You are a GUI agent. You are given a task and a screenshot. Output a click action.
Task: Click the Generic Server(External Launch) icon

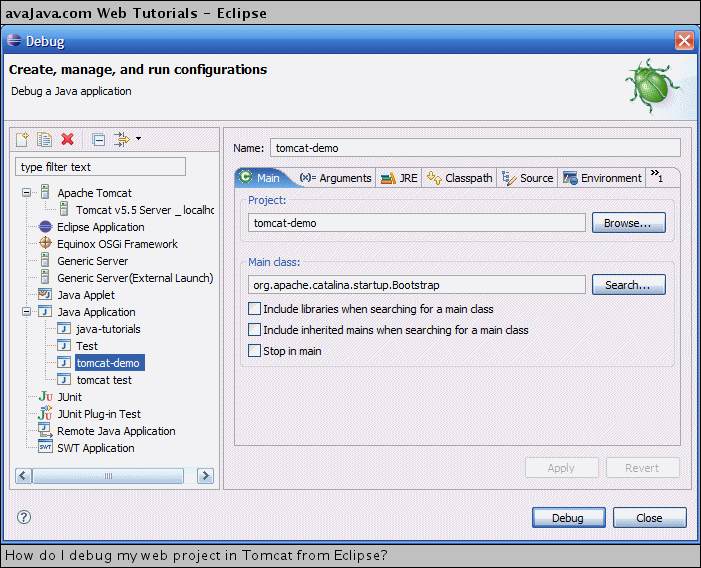point(45,277)
